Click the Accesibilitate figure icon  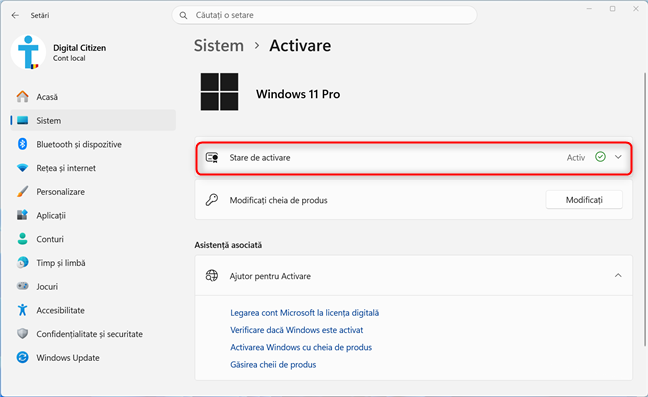pos(22,310)
